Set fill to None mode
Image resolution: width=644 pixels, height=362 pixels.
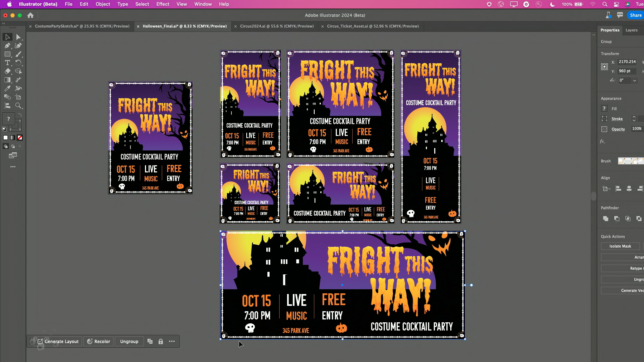pyautogui.click(x=20, y=138)
